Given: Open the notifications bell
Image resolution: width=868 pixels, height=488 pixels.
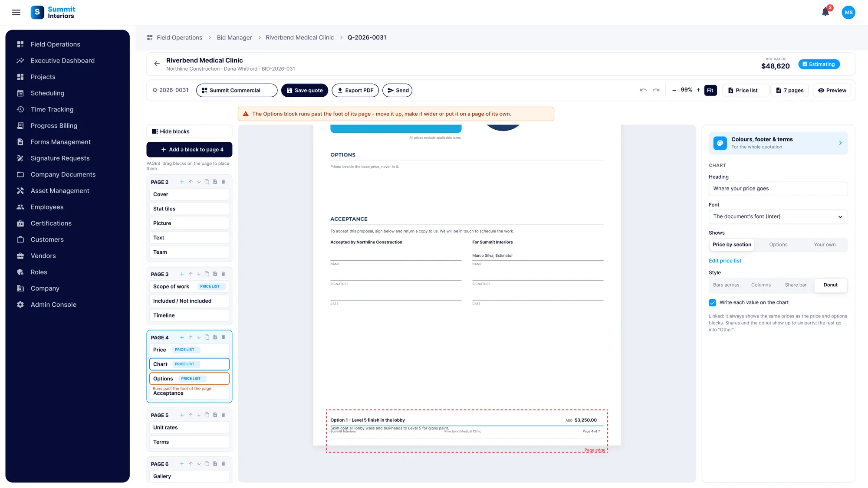Looking at the screenshot, I should point(825,12).
